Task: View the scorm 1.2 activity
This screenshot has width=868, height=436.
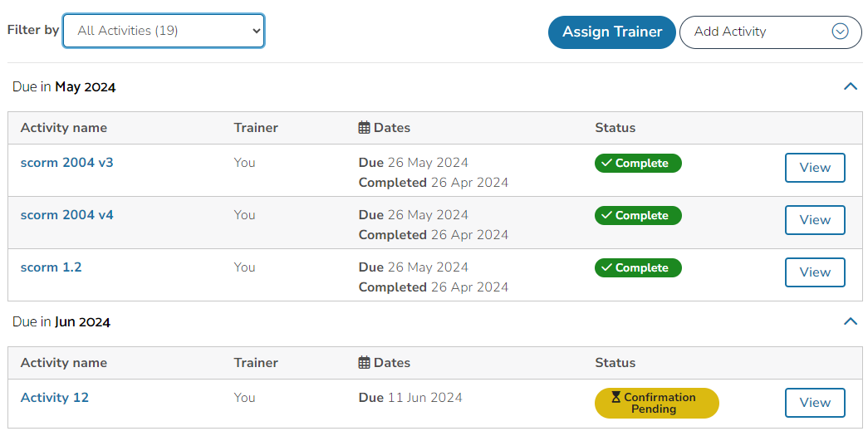Action: [815, 272]
